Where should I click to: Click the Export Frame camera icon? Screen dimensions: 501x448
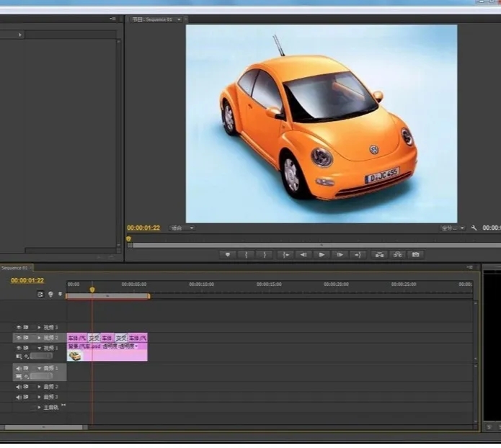click(x=415, y=254)
